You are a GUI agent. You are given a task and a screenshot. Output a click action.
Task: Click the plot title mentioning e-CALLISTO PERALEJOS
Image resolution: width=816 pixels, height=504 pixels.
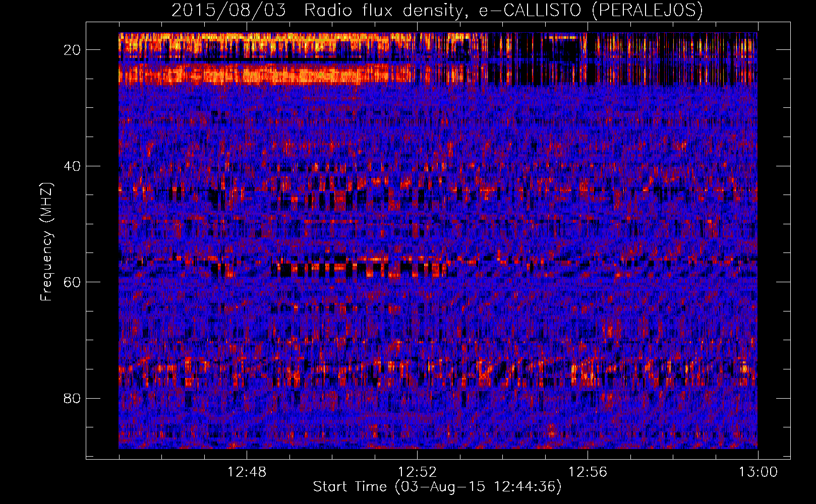tap(437, 10)
